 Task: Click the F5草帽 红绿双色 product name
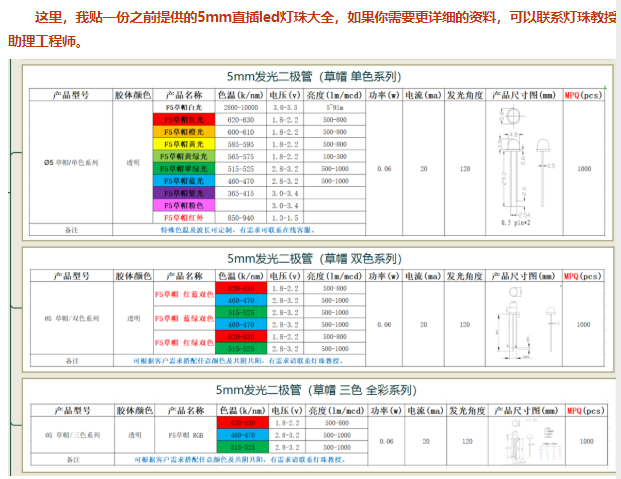pyautogui.click(x=184, y=343)
